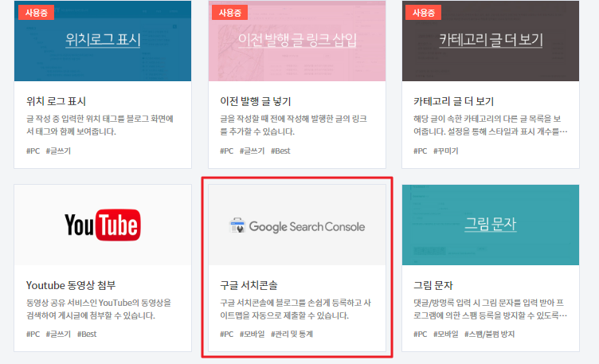Select the 카테고리 글 더 보기 card title
599x364 pixels.
[x=453, y=101]
